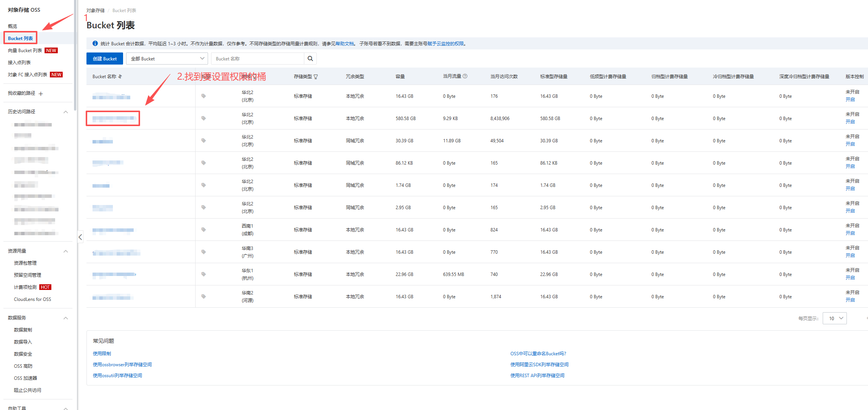Click the Bucket 名称 search input field
Viewport: 868px width, 410px height.
257,59
